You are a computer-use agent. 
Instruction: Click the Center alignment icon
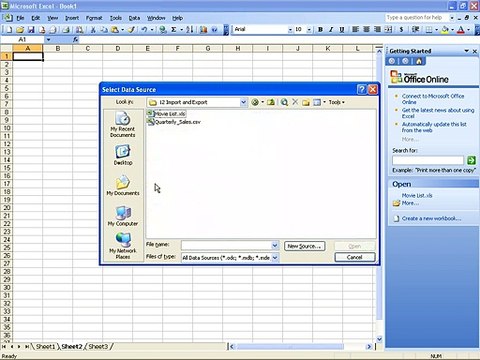click(x=366, y=30)
